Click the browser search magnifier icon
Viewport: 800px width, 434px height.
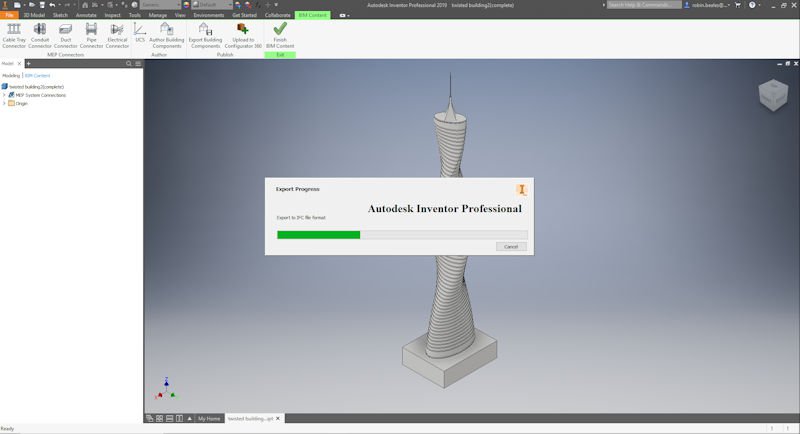pos(129,64)
